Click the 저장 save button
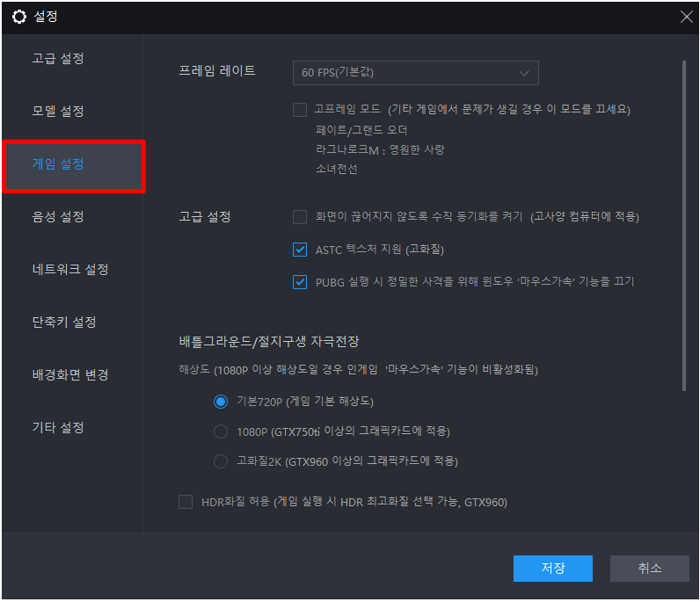Image resolution: width=700 pixels, height=602 pixels. point(553,569)
